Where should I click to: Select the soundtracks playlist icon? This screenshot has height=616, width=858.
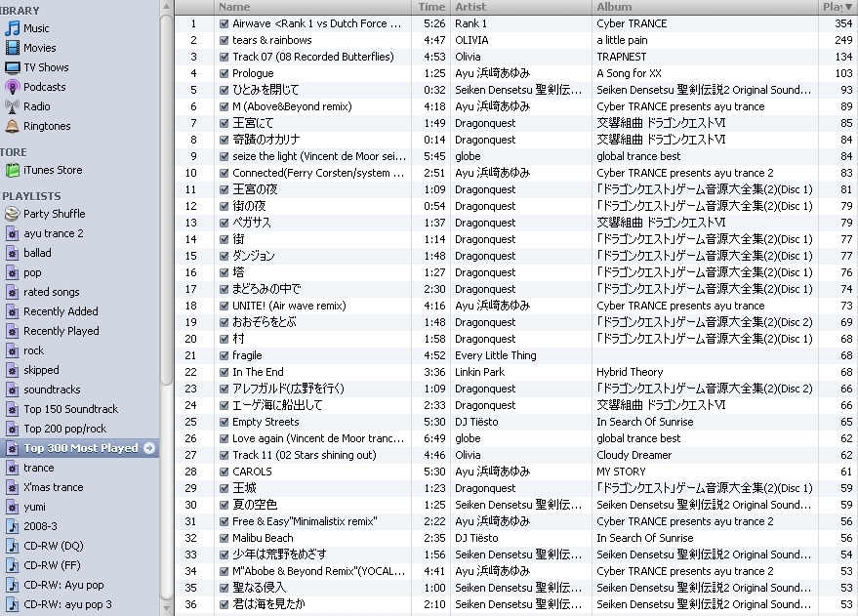12,390
